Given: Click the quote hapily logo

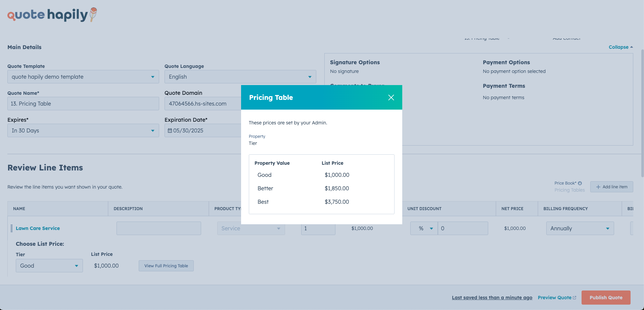Looking at the screenshot, I should click(50, 14).
